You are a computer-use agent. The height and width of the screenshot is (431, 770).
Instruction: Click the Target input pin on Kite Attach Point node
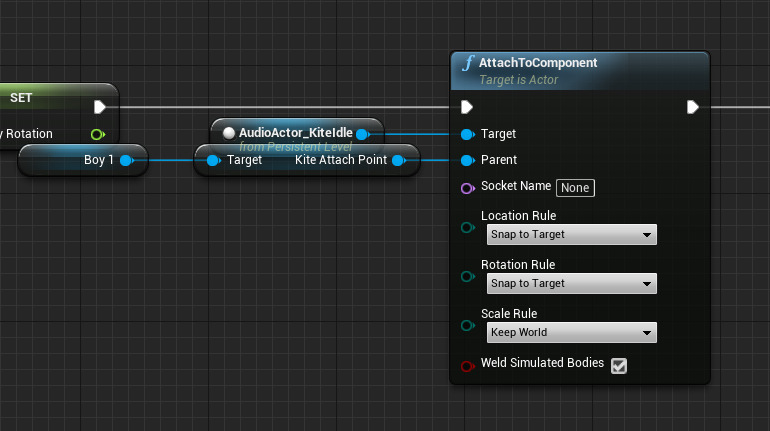coord(212,160)
